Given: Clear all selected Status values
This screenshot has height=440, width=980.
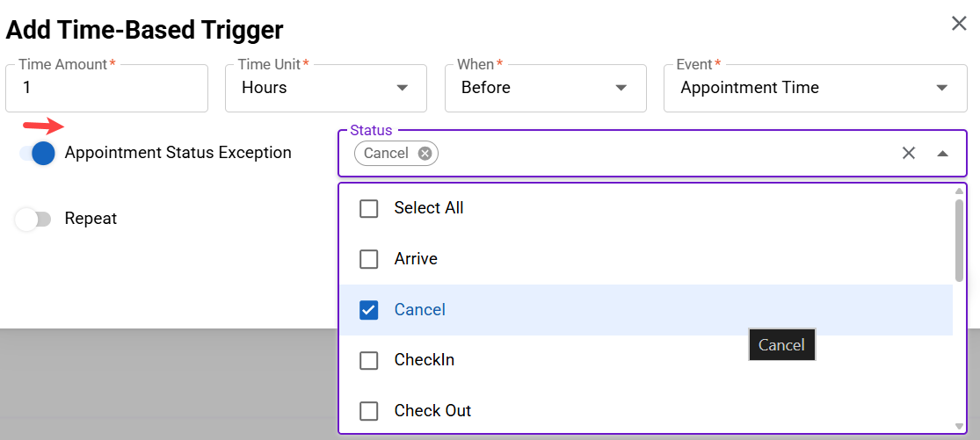Looking at the screenshot, I should click(909, 154).
